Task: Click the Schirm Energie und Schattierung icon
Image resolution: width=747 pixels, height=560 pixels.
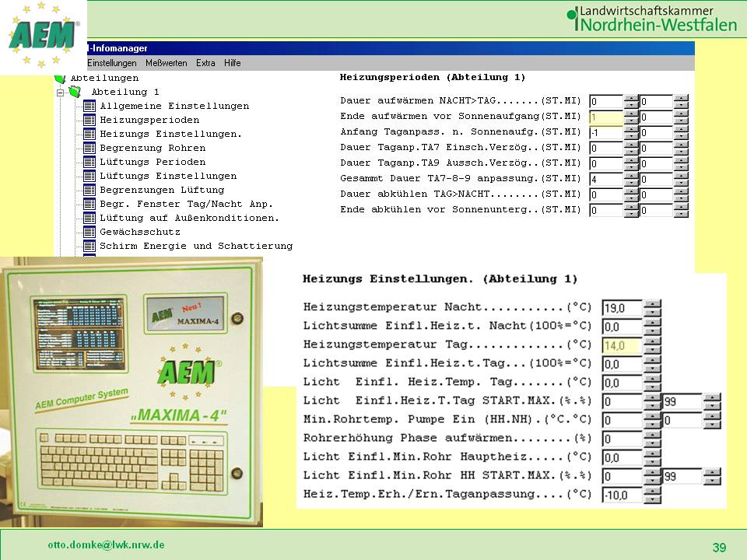Action: coord(89,246)
